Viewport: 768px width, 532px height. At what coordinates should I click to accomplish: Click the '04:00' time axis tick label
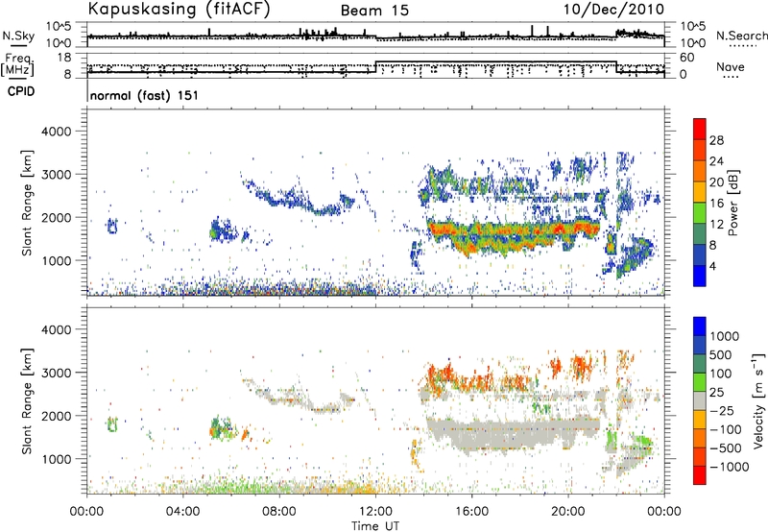click(x=182, y=512)
